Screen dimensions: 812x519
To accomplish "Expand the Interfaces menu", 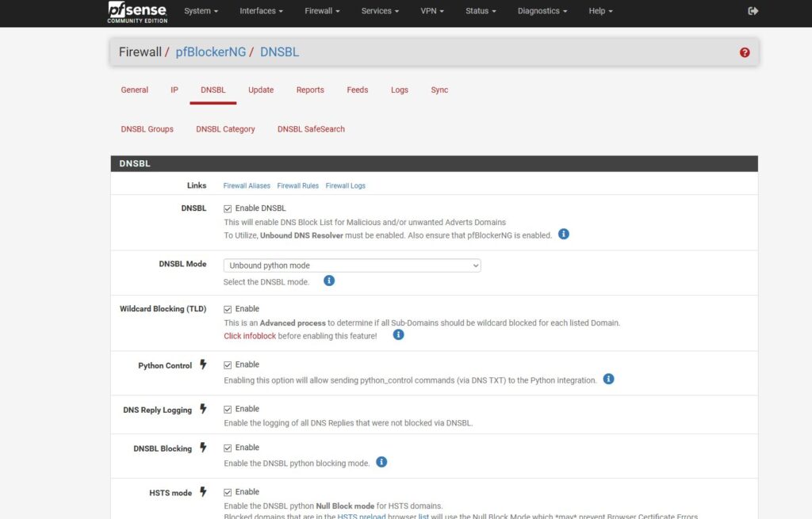I will 261,11.
